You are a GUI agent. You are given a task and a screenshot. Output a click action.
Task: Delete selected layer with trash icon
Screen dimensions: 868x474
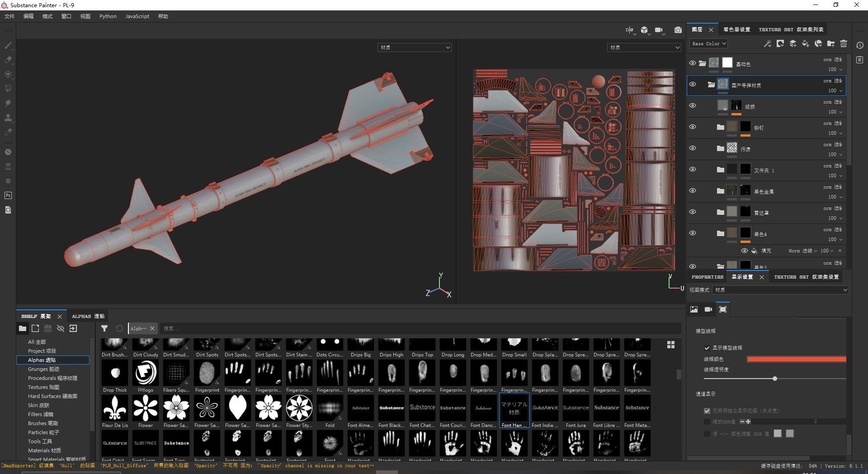point(844,43)
